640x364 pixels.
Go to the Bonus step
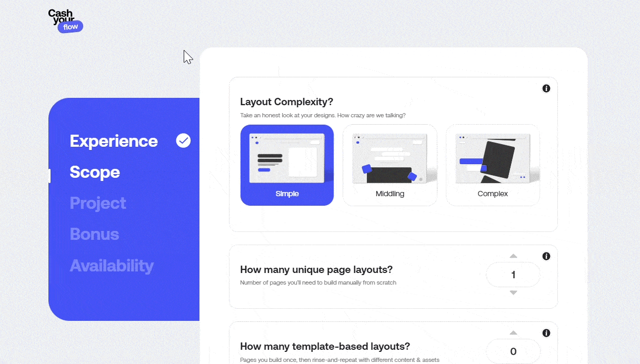pos(94,234)
